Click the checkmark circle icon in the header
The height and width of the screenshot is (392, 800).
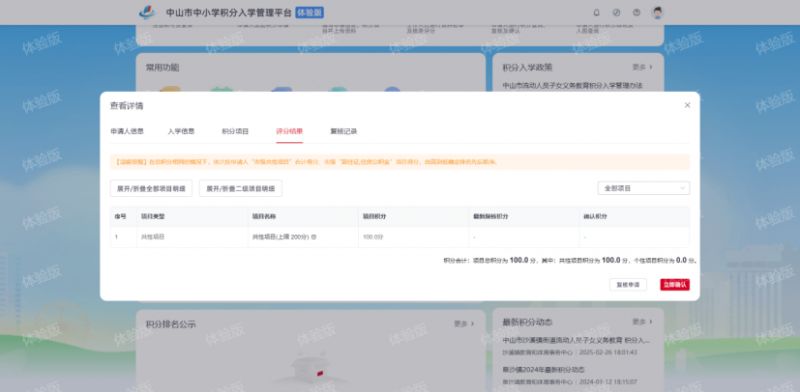tap(616, 13)
